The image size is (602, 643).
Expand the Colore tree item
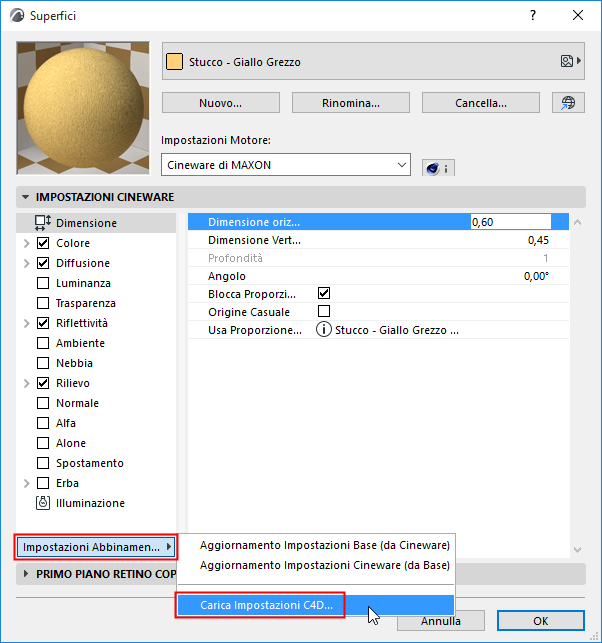click(x=27, y=243)
